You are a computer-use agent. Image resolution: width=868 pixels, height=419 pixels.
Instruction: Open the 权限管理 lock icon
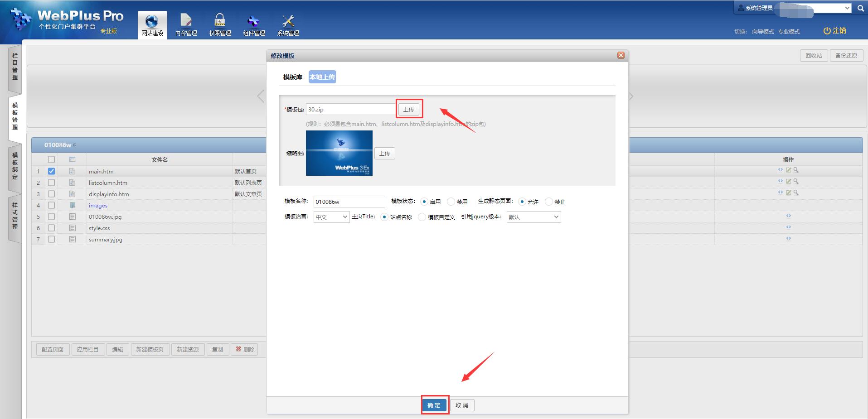click(220, 21)
